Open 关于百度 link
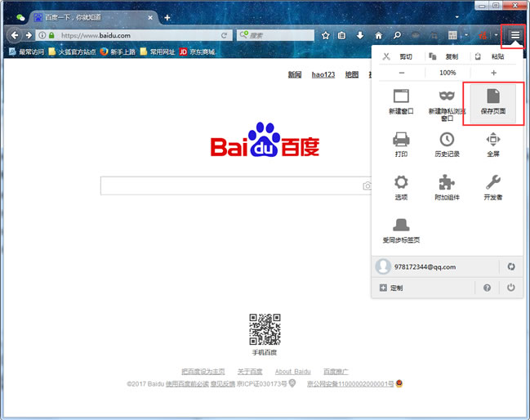 [250, 372]
